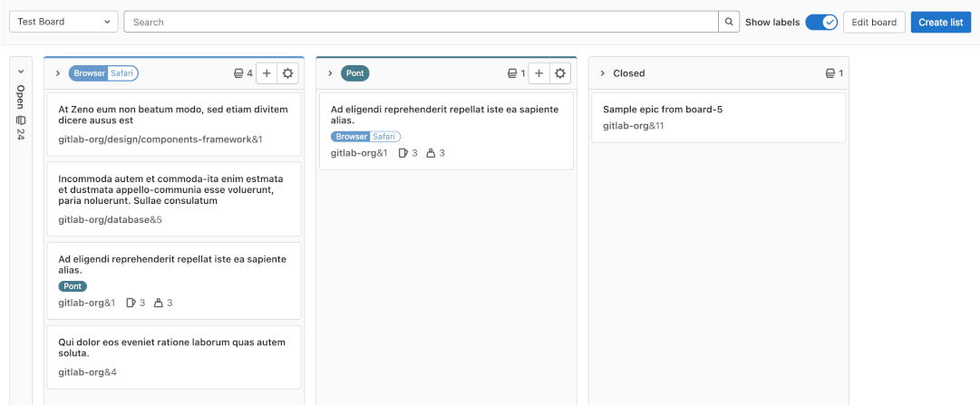This screenshot has height=405, width=980.
Task: Open settings gear for Browser Safari list
Action: click(x=288, y=73)
